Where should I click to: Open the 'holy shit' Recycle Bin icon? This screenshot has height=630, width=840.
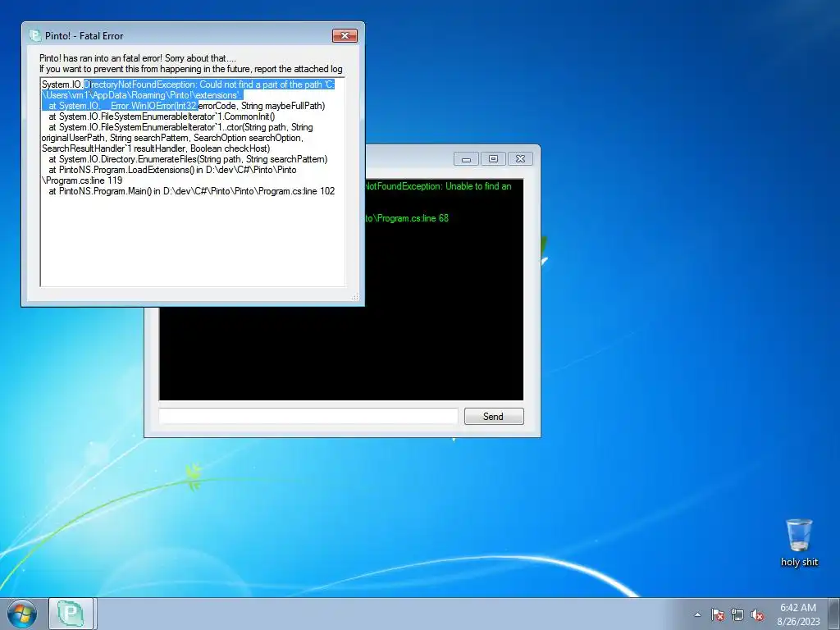[x=799, y=542]
